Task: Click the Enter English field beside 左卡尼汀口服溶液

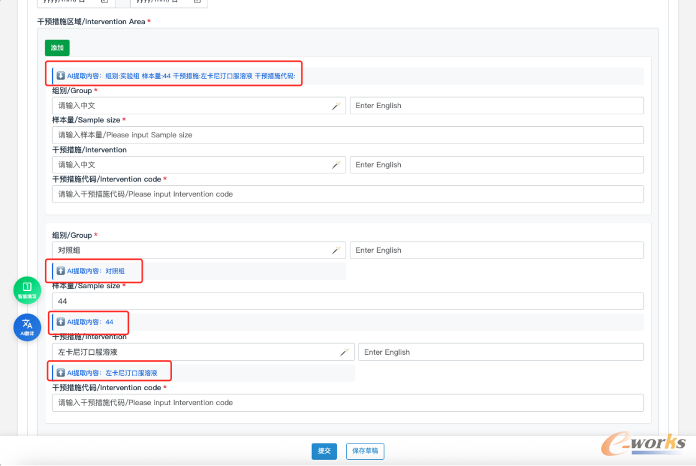Action: (500, 352)
